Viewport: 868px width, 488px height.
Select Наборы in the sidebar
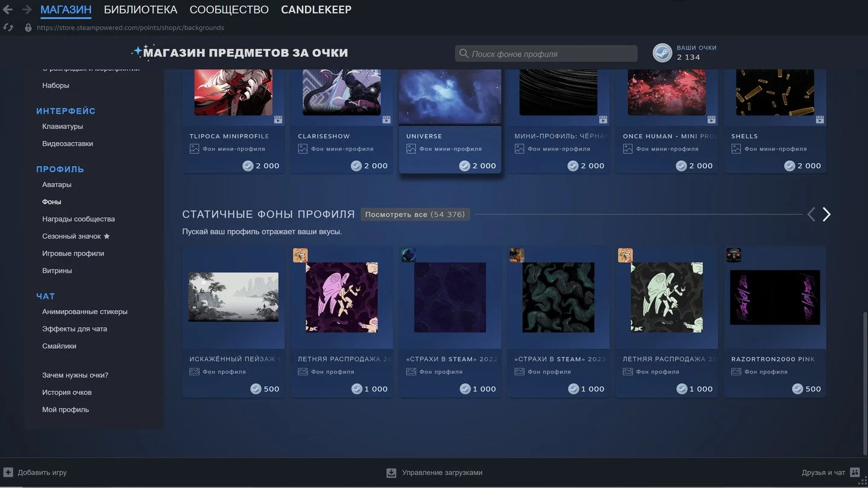[55, 86]
